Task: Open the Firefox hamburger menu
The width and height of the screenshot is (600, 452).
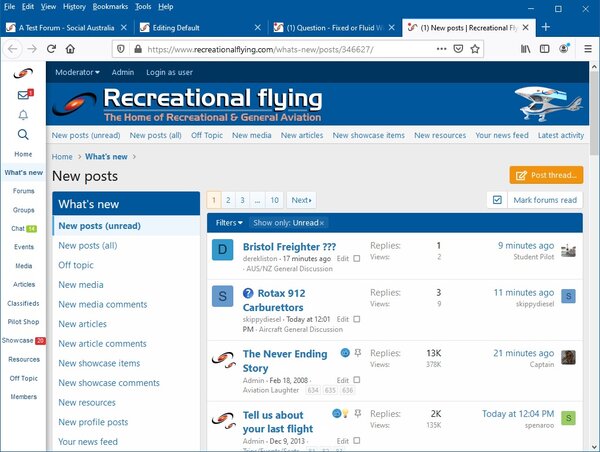Action: [588, 49]
